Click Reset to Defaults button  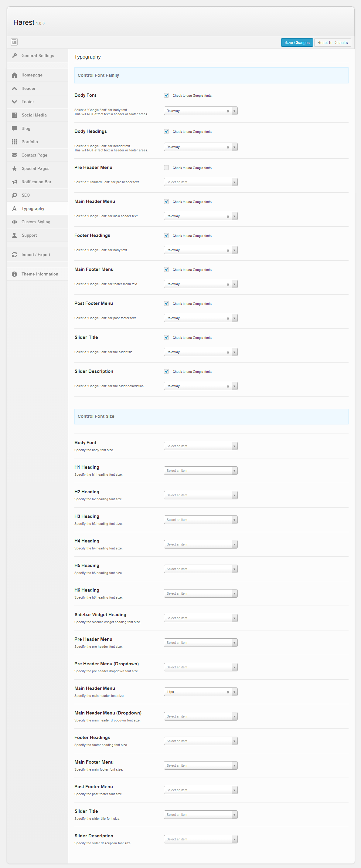click(332, 43)
